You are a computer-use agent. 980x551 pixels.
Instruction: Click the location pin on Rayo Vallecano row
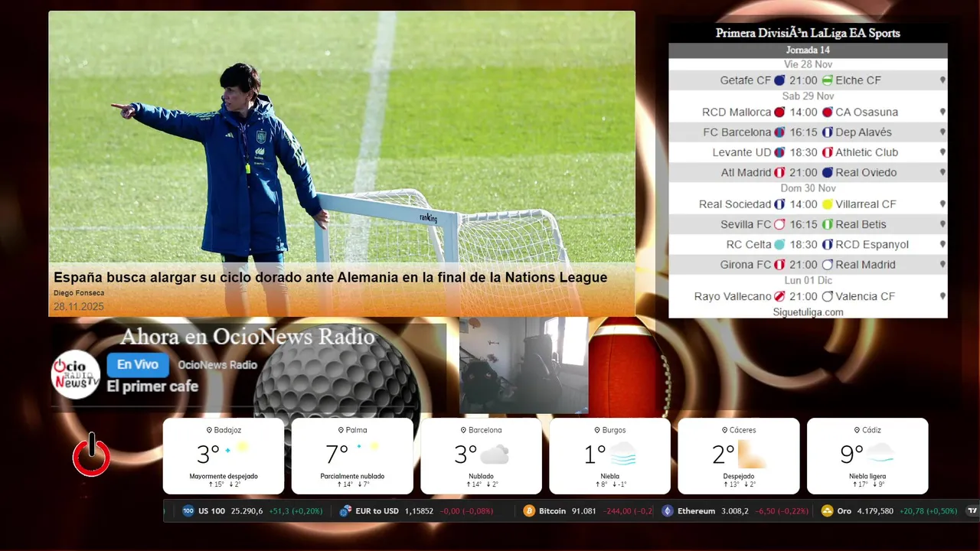[942, 296]
